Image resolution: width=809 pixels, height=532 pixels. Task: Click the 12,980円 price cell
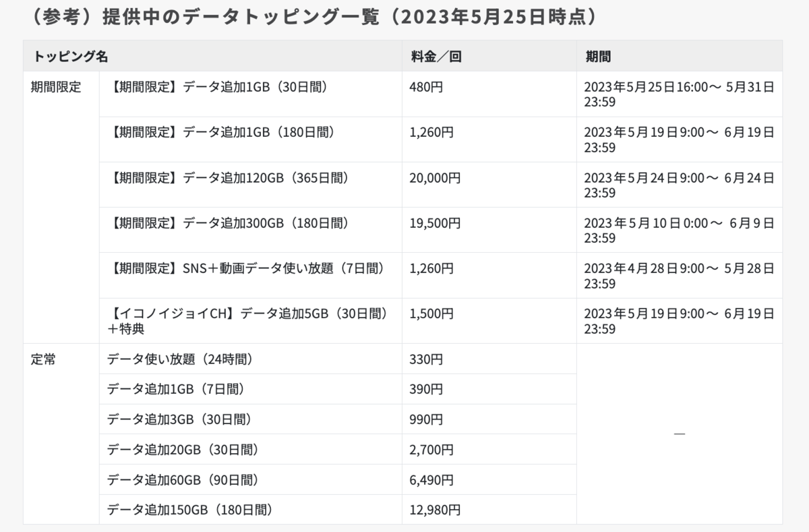[x=435, y=510]
